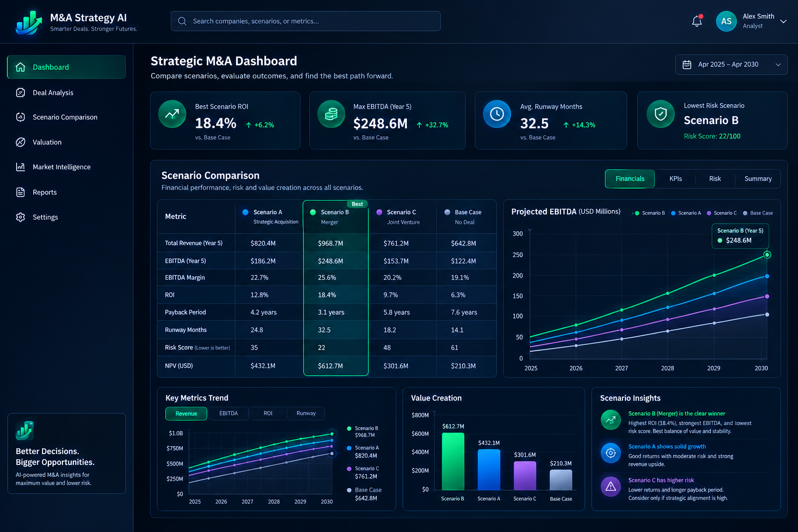Click the Reports document icon
The width and height of the screenshot is (798, 532).
tap(21, 192)
